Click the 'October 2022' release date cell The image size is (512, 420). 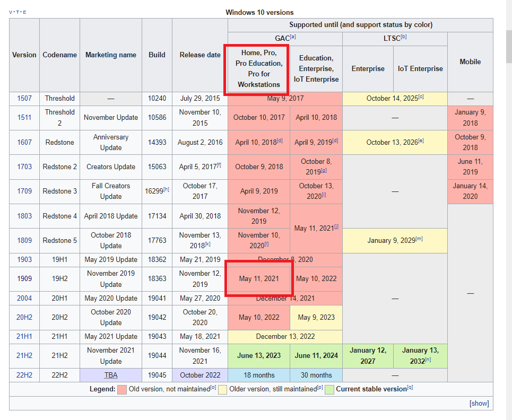coord(200,375)
